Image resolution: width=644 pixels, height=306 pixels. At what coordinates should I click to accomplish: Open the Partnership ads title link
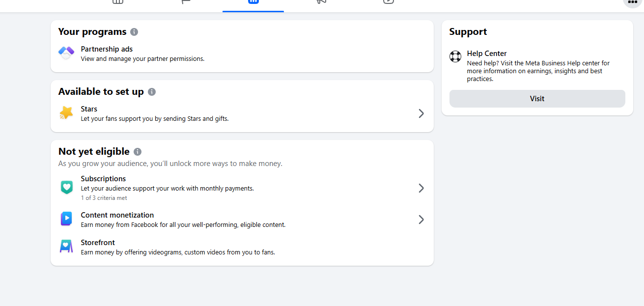tap(107, 49)
